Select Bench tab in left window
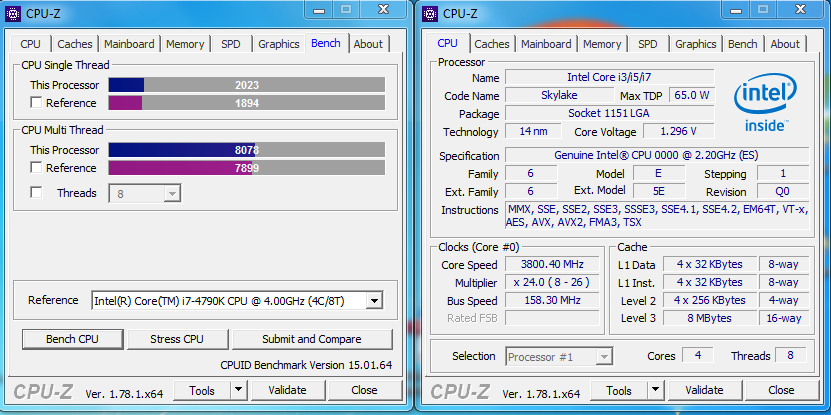 tap(326, 43)
